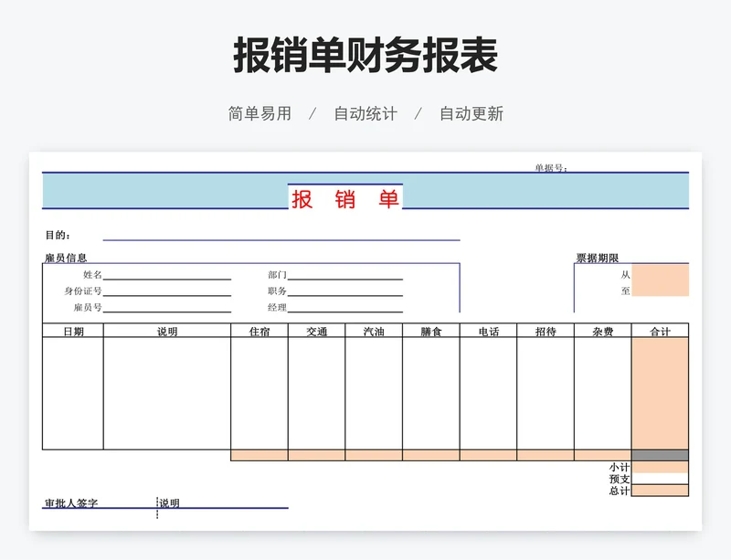
Task: Click the subtitle text 简单易用
Action: point(260,114)
